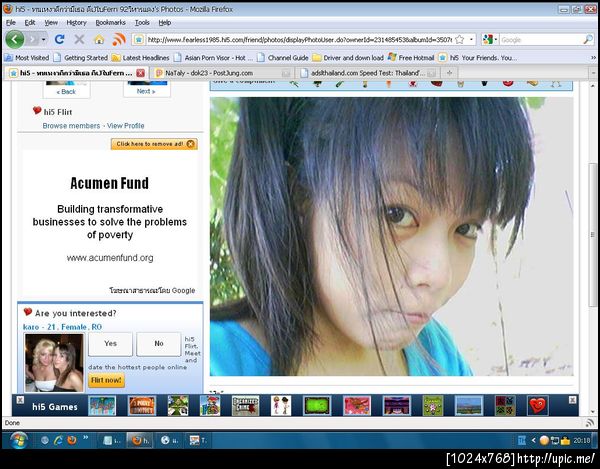Go back with the green Back arrow
This screenshot has height=469, width=600.
[x=15, y=39]
